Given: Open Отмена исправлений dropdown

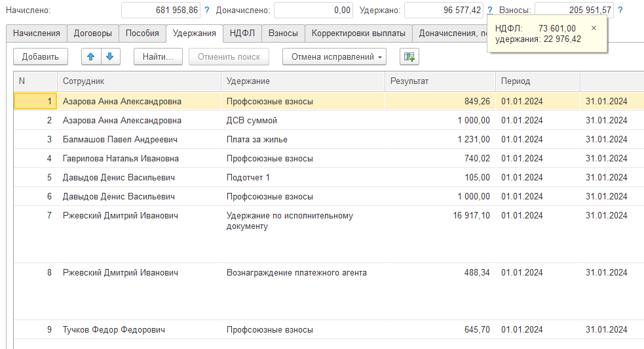Looking at the screenshot, I should (334, 56).
